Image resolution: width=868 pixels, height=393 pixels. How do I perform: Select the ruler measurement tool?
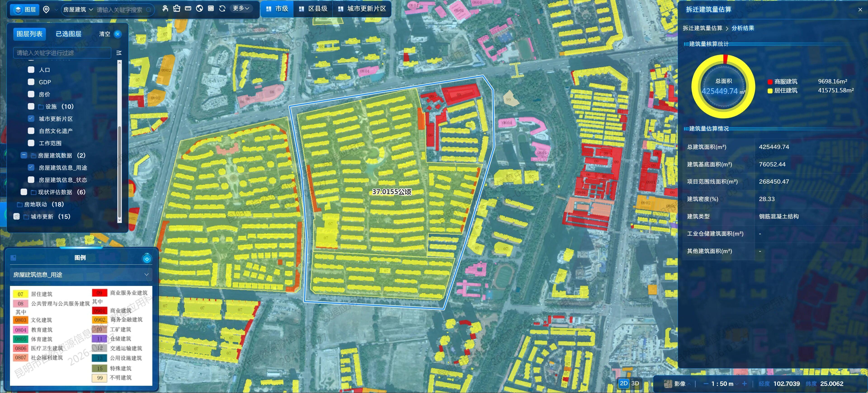(x=188, y=8)
